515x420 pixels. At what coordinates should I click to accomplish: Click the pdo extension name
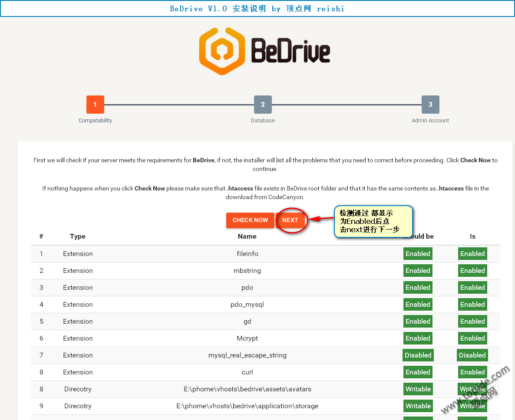click(248, 288)
